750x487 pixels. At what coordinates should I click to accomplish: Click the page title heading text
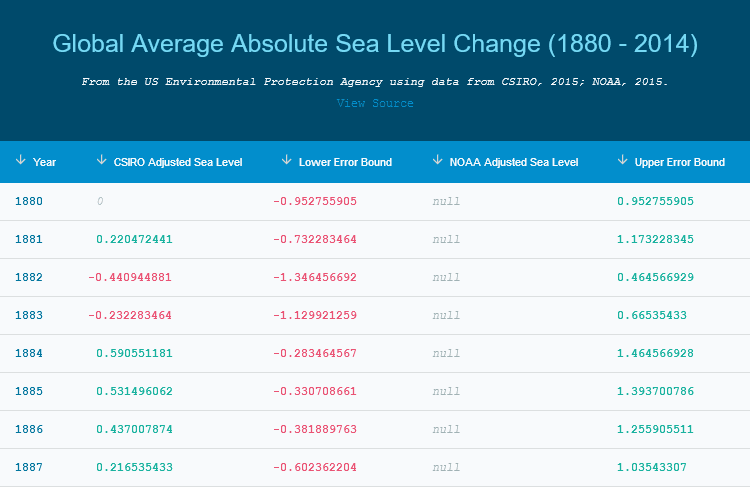click(x=375, y=44)
